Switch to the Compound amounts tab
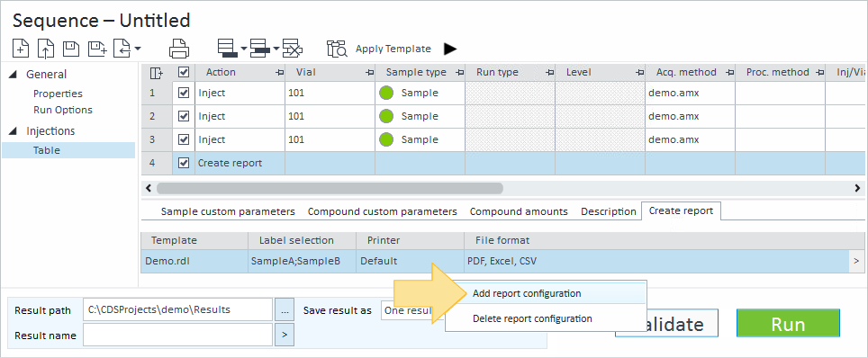Image resolution: width=868 pixels, height=358 pixels. tap(519, 211)
